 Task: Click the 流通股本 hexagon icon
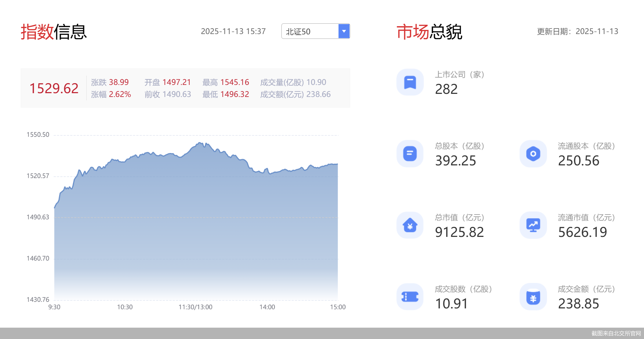coord(533,154)
